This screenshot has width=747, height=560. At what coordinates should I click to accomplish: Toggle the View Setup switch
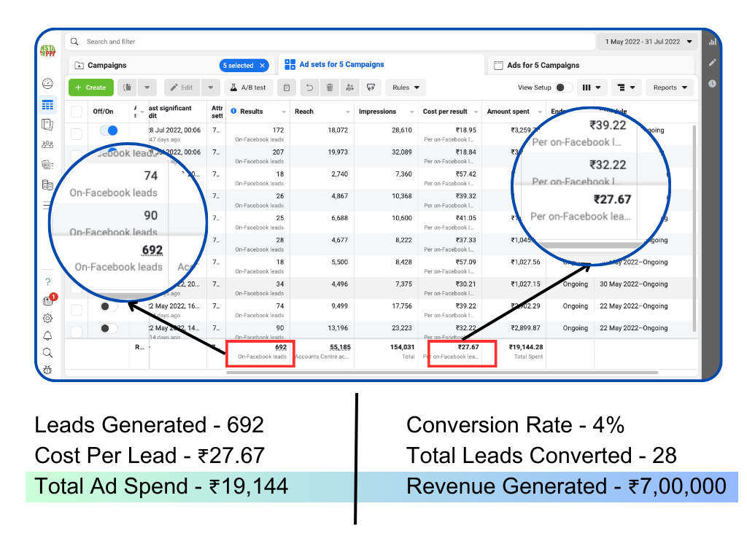coord(564,87)
